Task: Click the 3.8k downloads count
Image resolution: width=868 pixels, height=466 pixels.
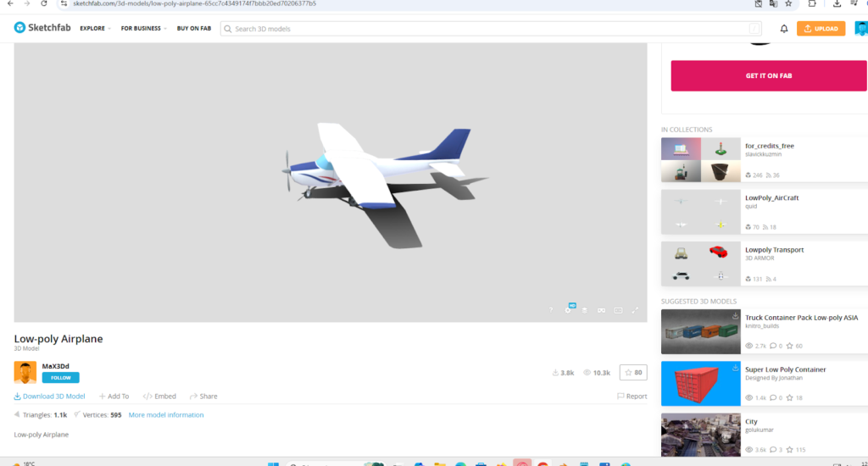Action: click(x=563, y=373)
